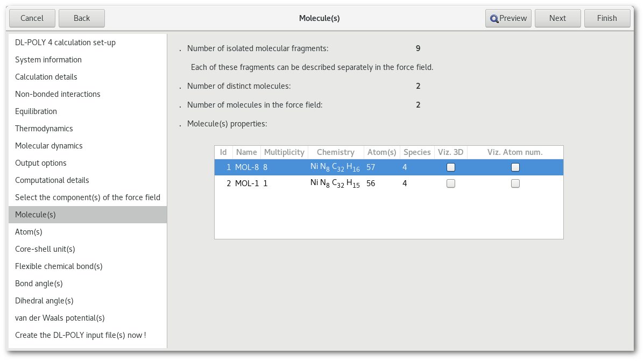
Task: Open van der Waals potential(s) section
Action: point(60,318)
